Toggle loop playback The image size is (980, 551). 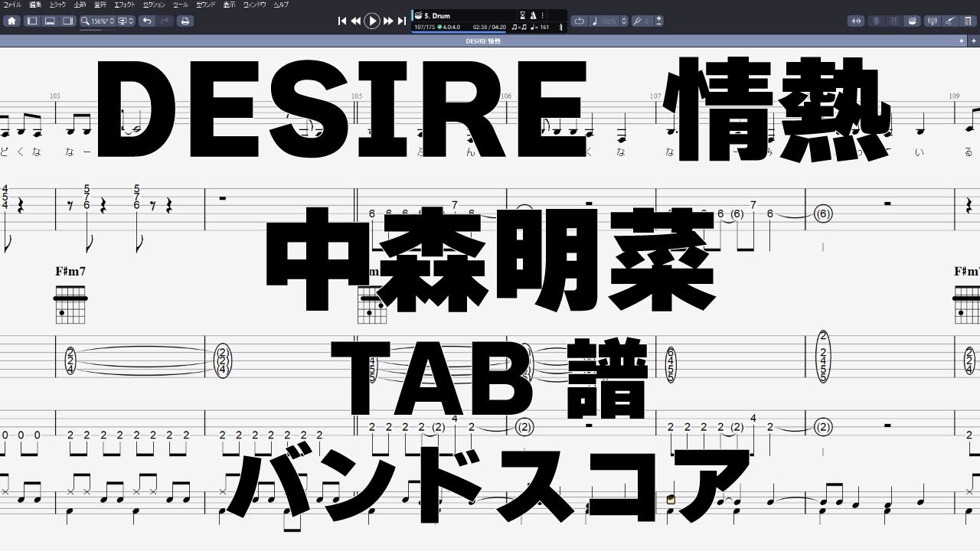tap(580, 21)
